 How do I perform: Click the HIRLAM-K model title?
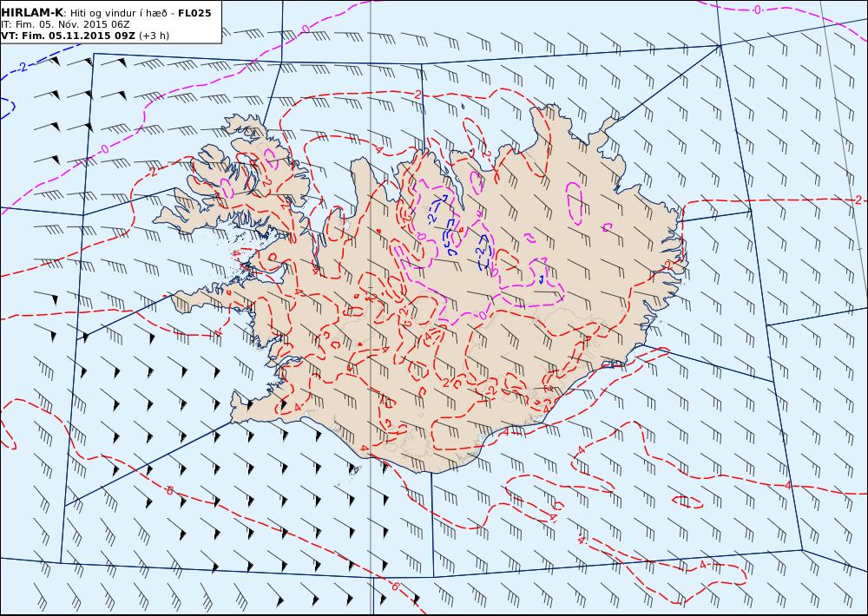click(32, 13)
